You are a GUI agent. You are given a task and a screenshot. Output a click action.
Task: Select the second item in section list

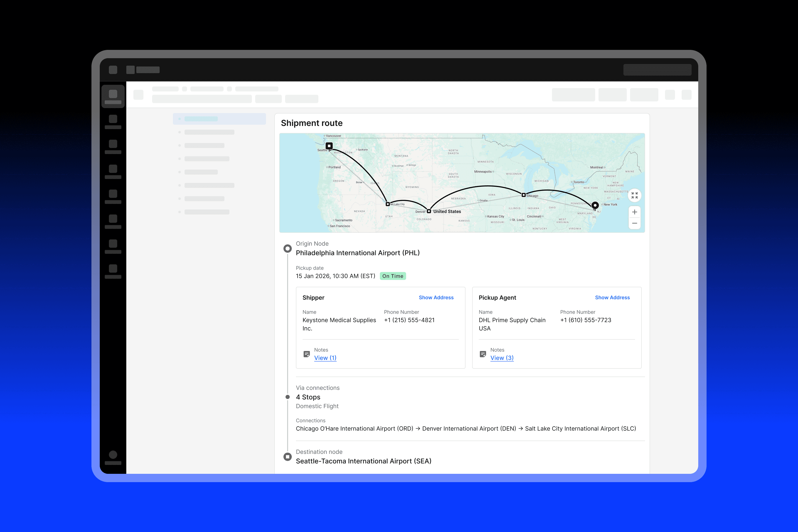click(x=209, y=132)
